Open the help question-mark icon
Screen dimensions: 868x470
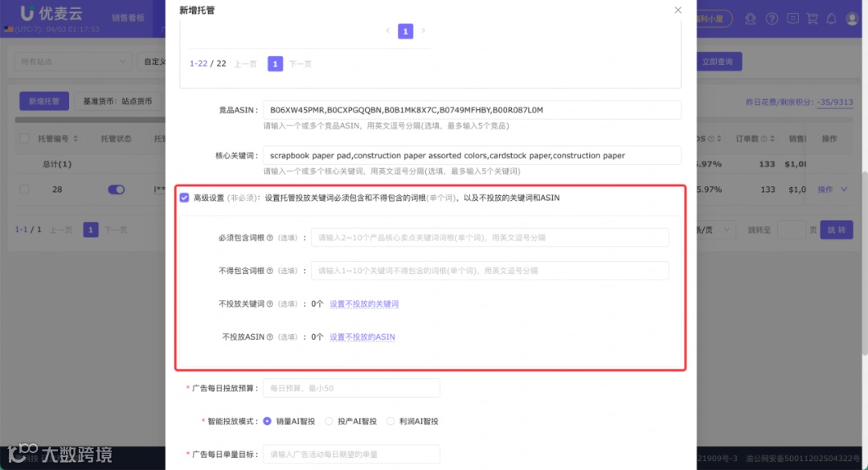772,18
